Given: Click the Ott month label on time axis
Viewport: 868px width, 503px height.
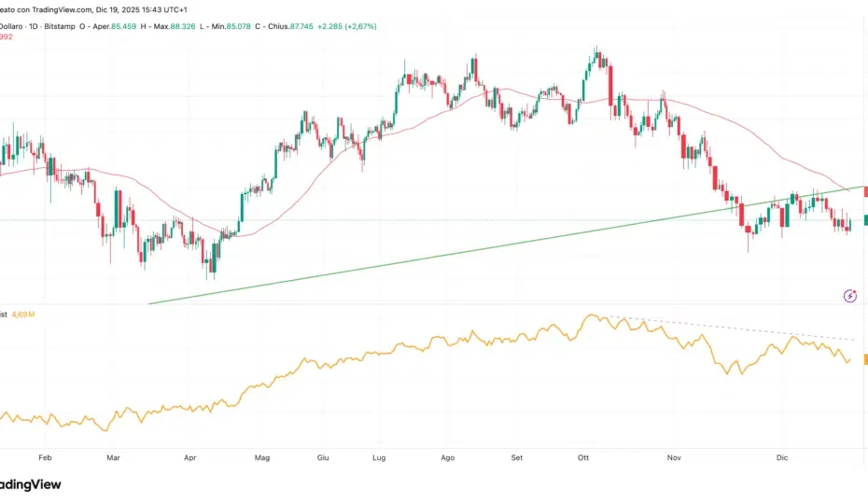Looking at the screenshot, I should pyautogui.click(x=585, y=458).
